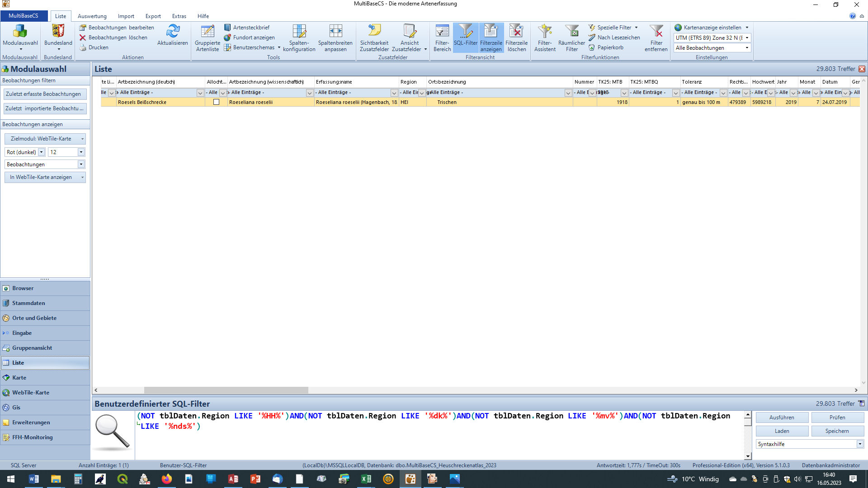868x488 pixels.
Task: Open Spaltenkonfiguration
Action: point(299,38)
